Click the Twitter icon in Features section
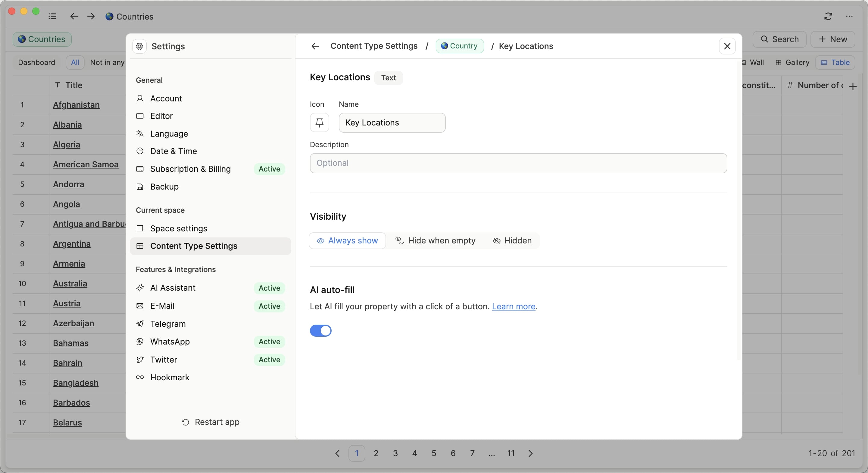 coord(140,360)
